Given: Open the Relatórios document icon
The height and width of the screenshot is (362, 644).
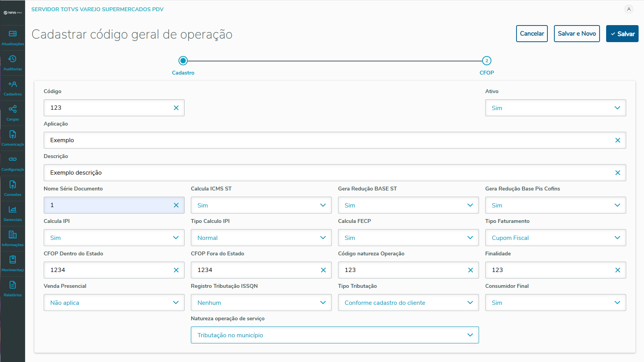Looking at the screenshot, I should tap(13, 285).
